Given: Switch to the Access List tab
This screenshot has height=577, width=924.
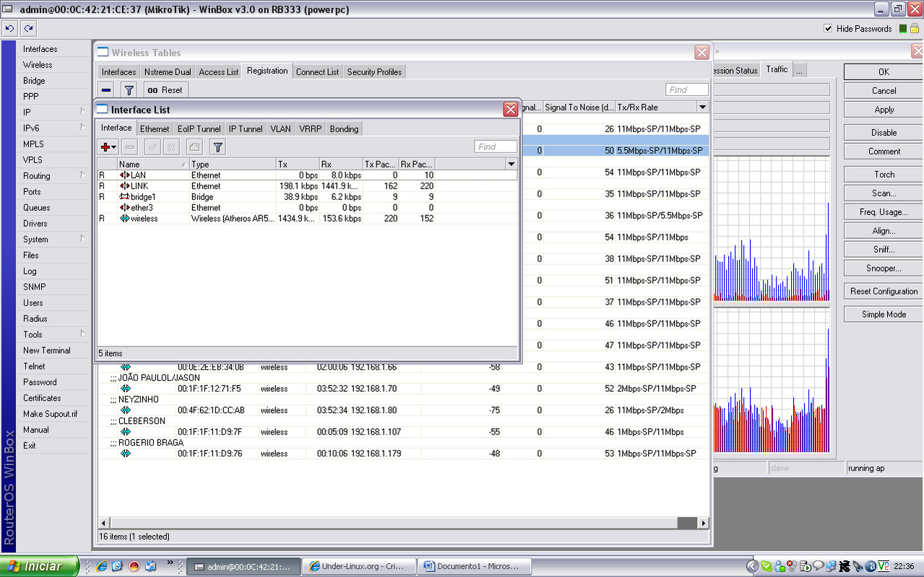Looking at the screenshot, I should coord(218,72).
